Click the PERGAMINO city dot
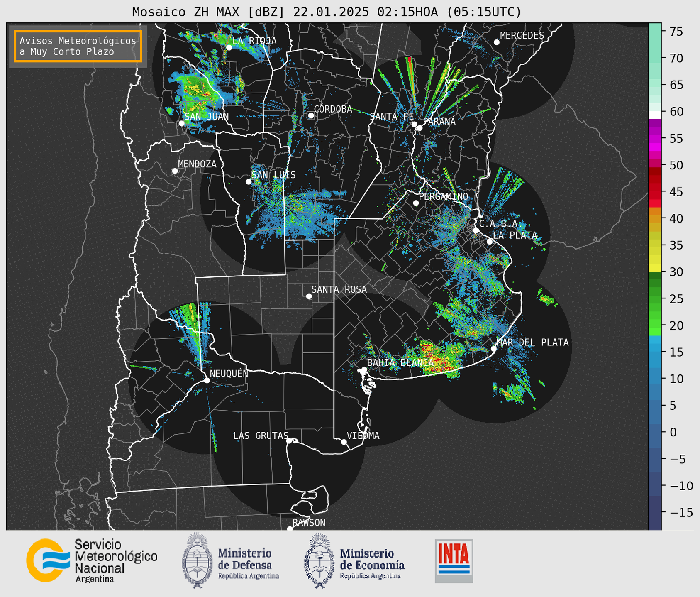 tap(416, 203)
